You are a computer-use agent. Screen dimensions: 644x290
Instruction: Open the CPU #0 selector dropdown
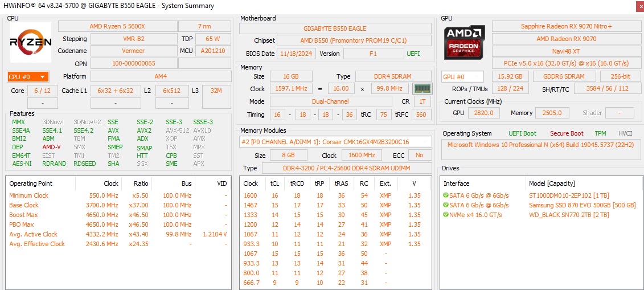coord(28,77)
